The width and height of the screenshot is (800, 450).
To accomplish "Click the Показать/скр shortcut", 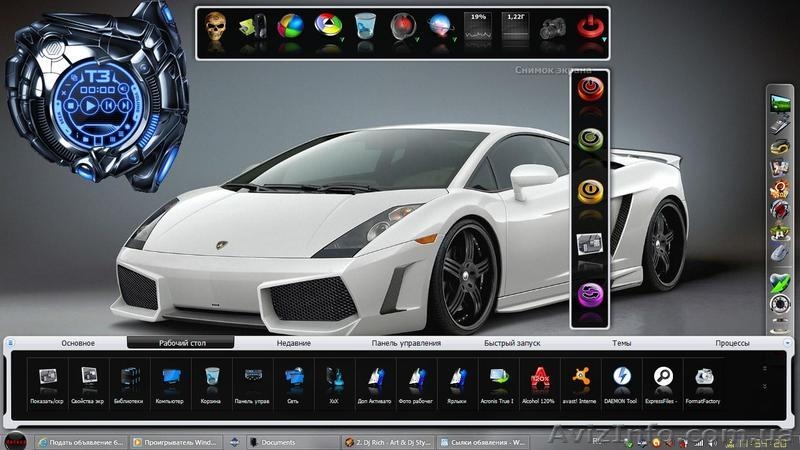I will coord(47,383).
